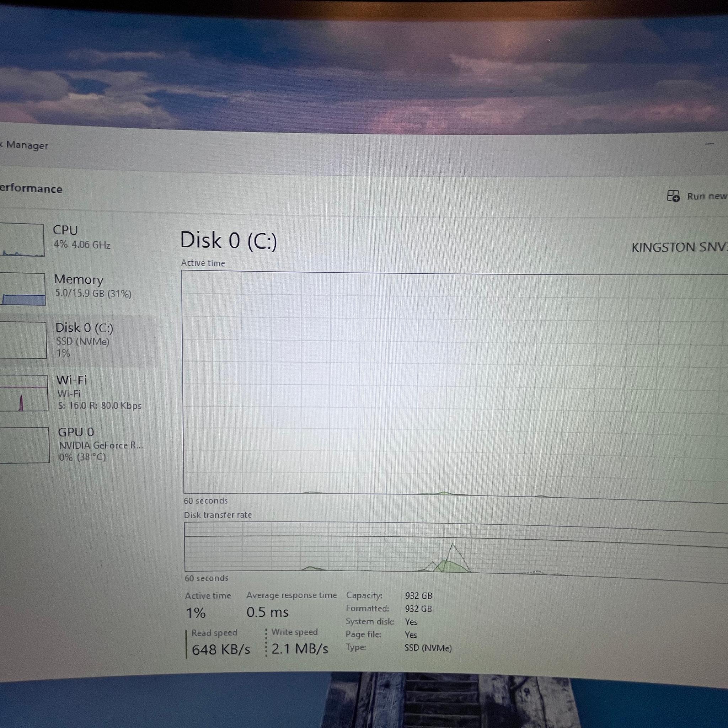This screenshot has width=728, height=728.
Task: Click the Run new task icon
Action: 673,196
